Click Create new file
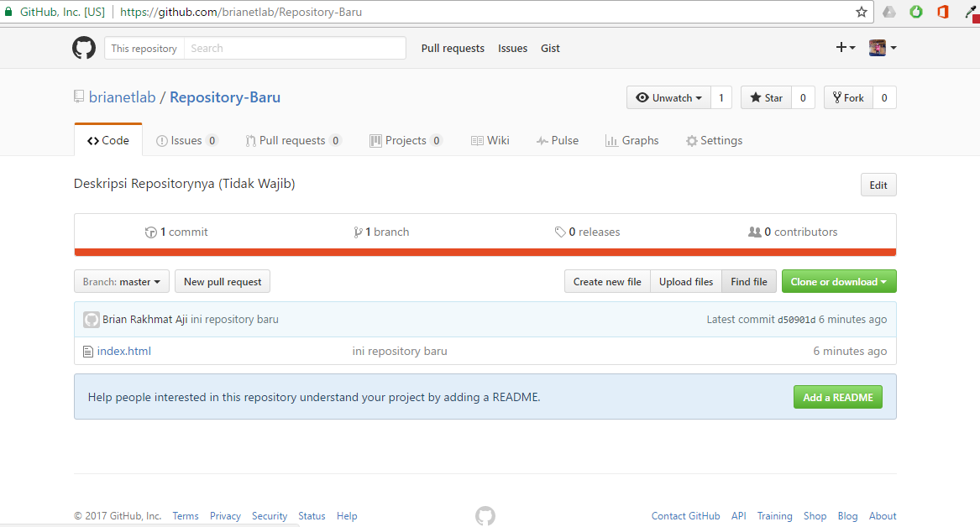The image size is (980, 527). (607, 282)
